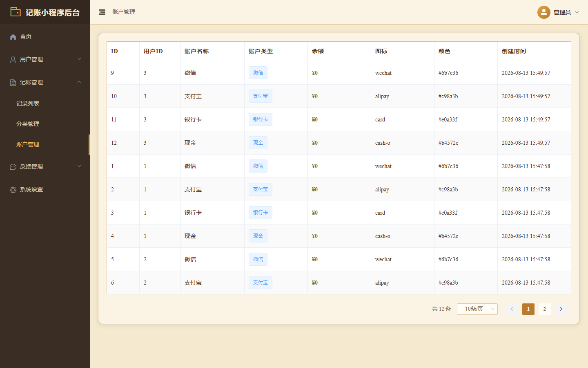Click the administrator avatar icon
Viewport: 588px width, 368px height.
[x=544, y=12]
